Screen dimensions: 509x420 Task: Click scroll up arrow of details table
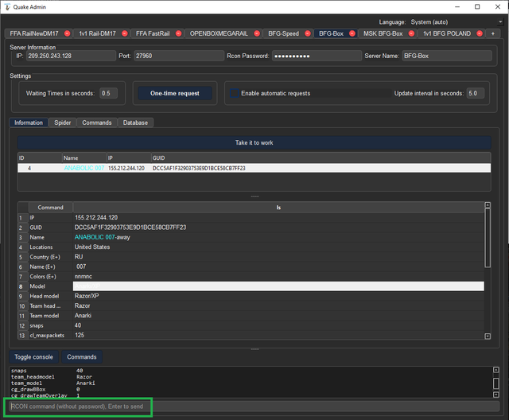[x=488, y=204]
